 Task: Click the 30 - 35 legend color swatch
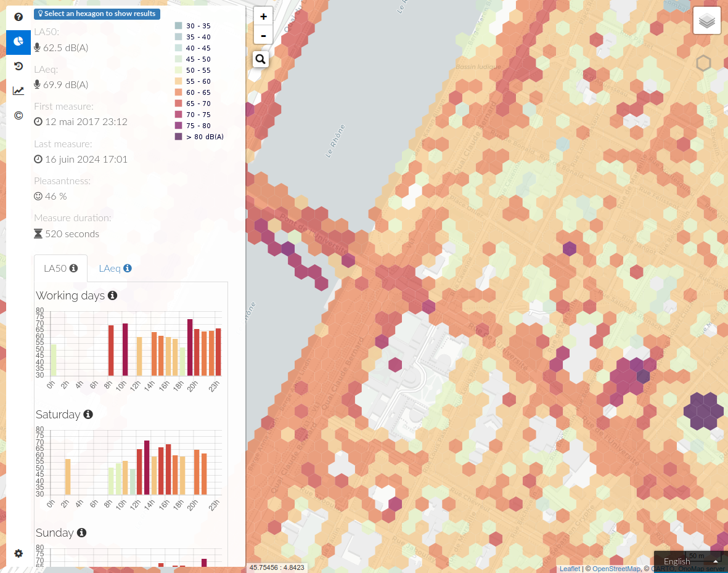178,25
